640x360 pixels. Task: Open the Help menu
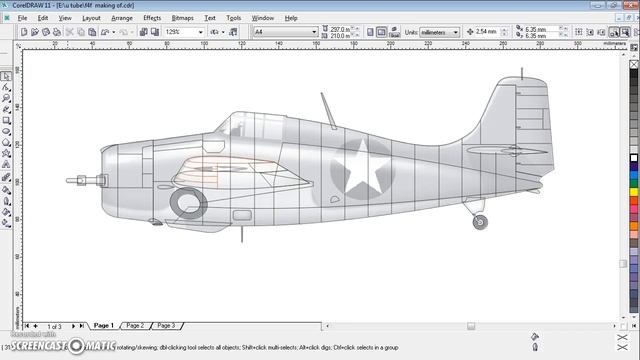click(x=291, y=18)
